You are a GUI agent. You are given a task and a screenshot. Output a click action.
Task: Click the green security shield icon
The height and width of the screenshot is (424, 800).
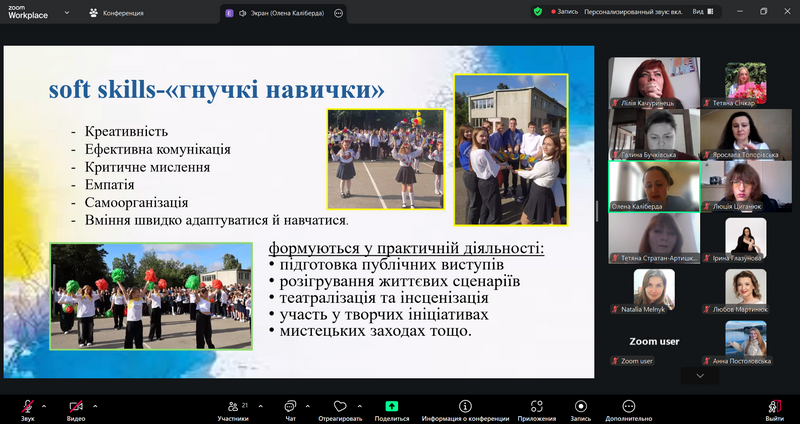pyautogui.click(x=537, y=12)
